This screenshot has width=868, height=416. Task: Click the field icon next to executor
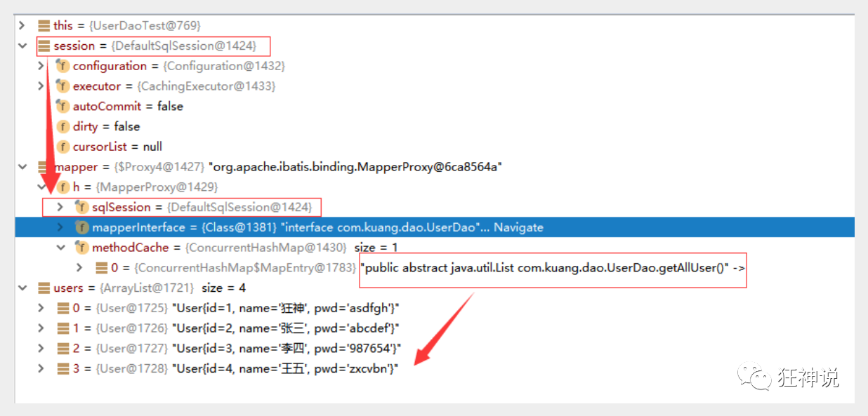coord(63,86)
